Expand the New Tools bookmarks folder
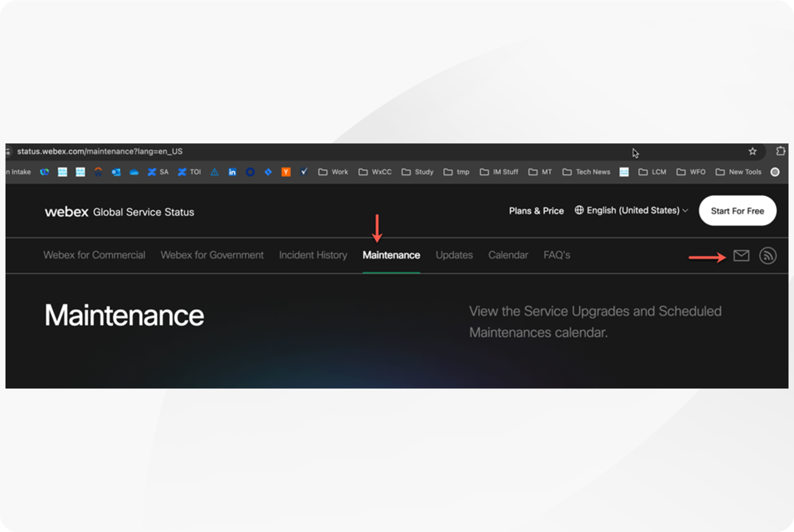Image resolution: width=794 pixels, height=532 pixels. [x=738, y=172]
